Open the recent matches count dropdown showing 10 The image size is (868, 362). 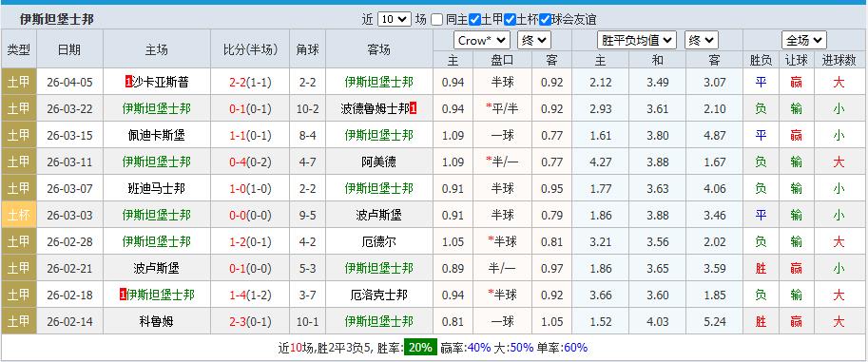click(395, 19)
